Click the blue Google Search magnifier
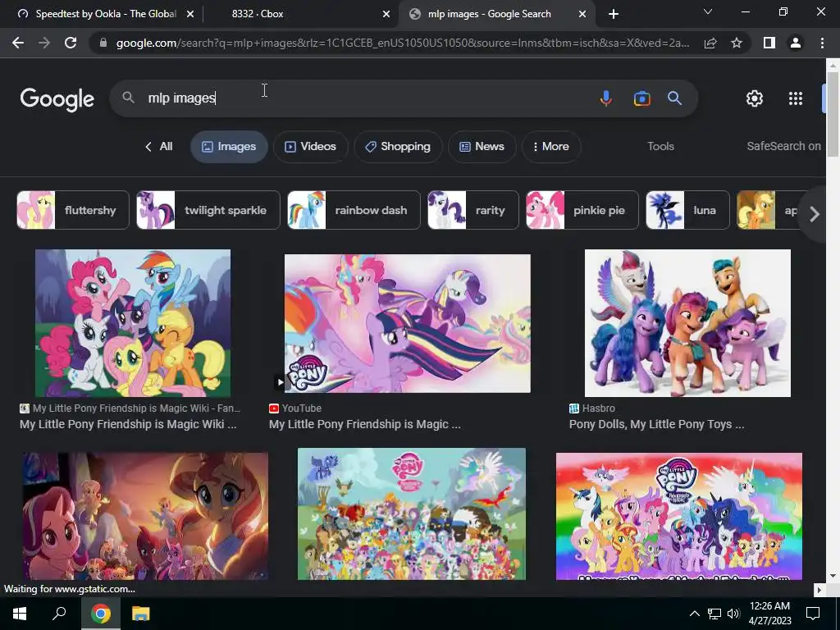The height and width of the screenshot is (630, 840). tap(674, 98)
